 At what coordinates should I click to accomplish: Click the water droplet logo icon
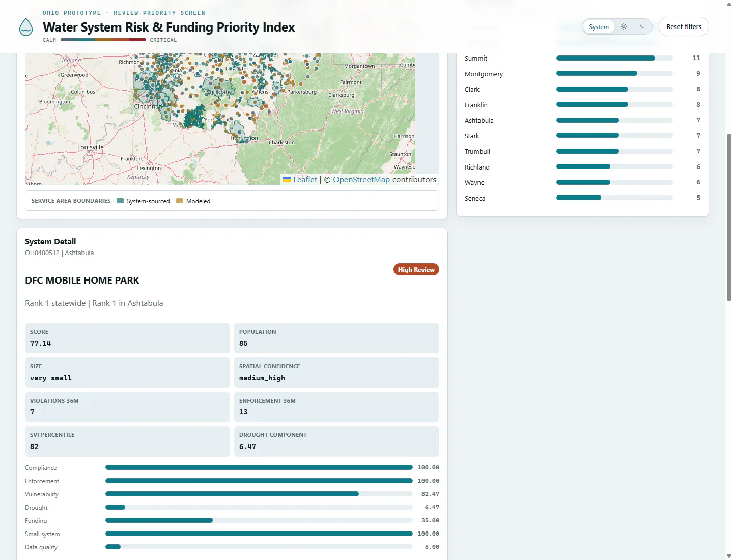point(26,27)
